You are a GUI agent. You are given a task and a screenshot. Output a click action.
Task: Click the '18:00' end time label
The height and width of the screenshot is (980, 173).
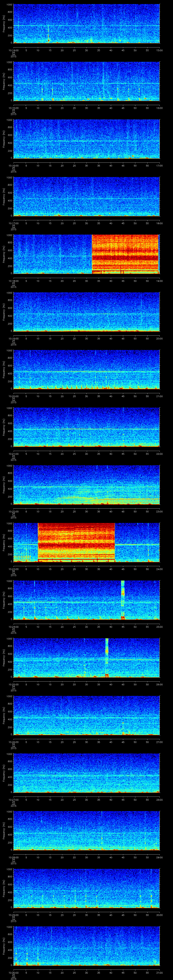(x=159, y=223)
